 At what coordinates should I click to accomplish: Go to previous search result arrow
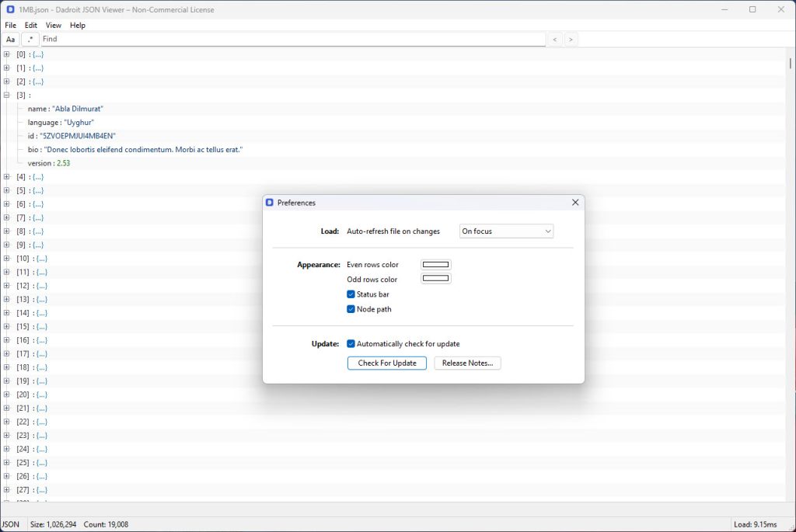(x=555, y=39)
